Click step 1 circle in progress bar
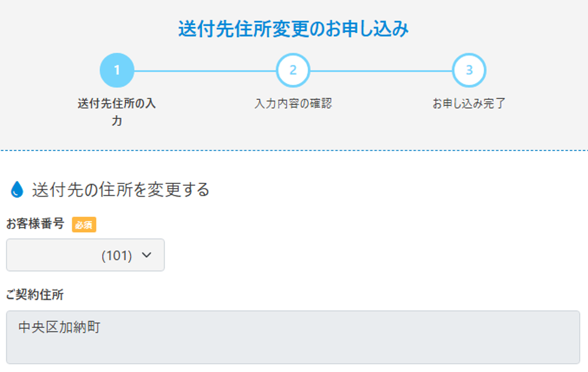 click(x=116, y=70)
